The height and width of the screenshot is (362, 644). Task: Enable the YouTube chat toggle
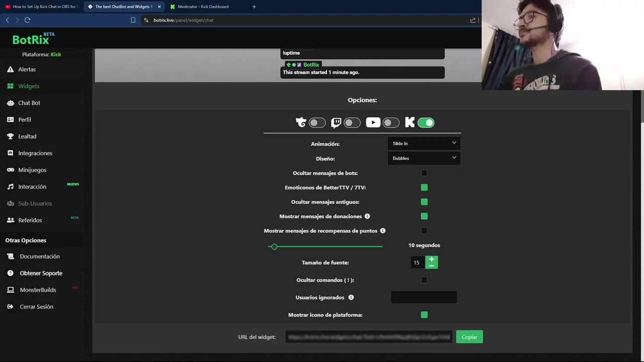tap(391, 122)
